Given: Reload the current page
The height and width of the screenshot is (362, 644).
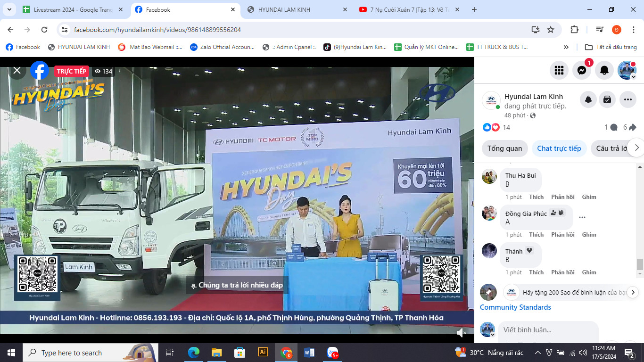Looking at the screenshot, I should 44,30.
